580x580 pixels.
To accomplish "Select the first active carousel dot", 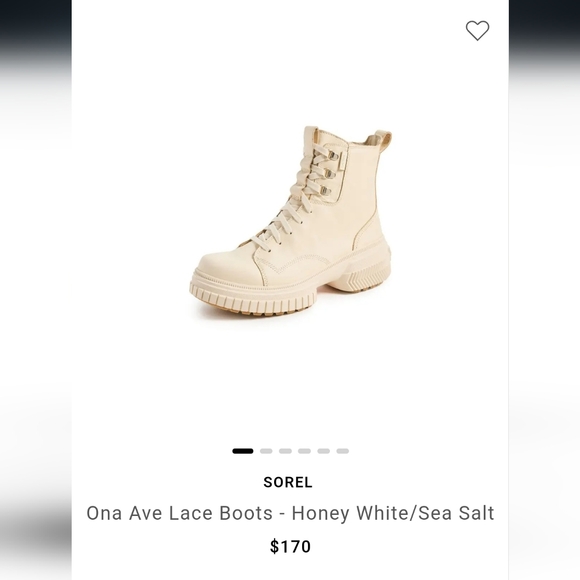I will pyautogui.click(x=243, y=451).
